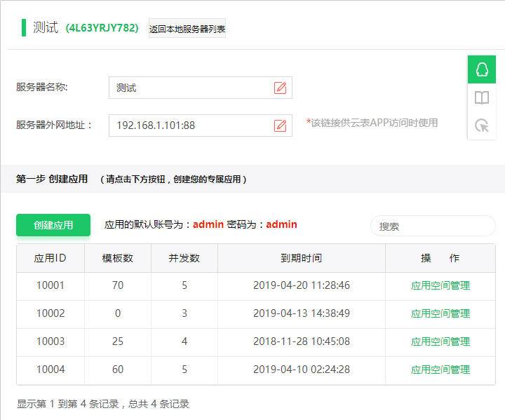Screen dimensions: 505x420
Task: Click the record count summary text
Action: pos(103,404)
